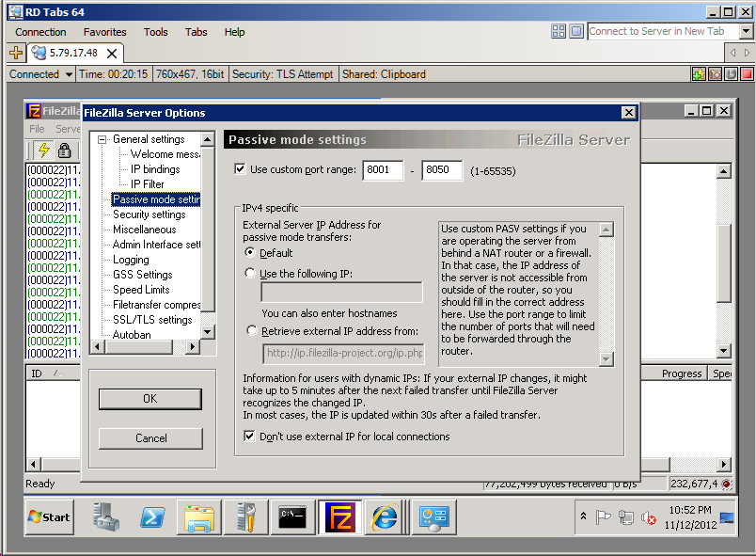Click the red status indicator in FileZilla status bar
Image resolution: width=756 pixels, height=556 pixels.
click(x=726, y=484)
